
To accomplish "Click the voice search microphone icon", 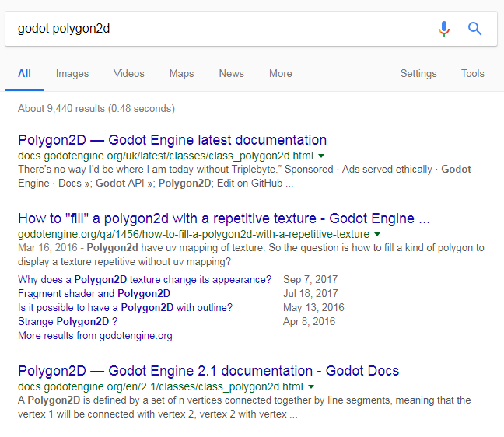I will coord(444,29).
